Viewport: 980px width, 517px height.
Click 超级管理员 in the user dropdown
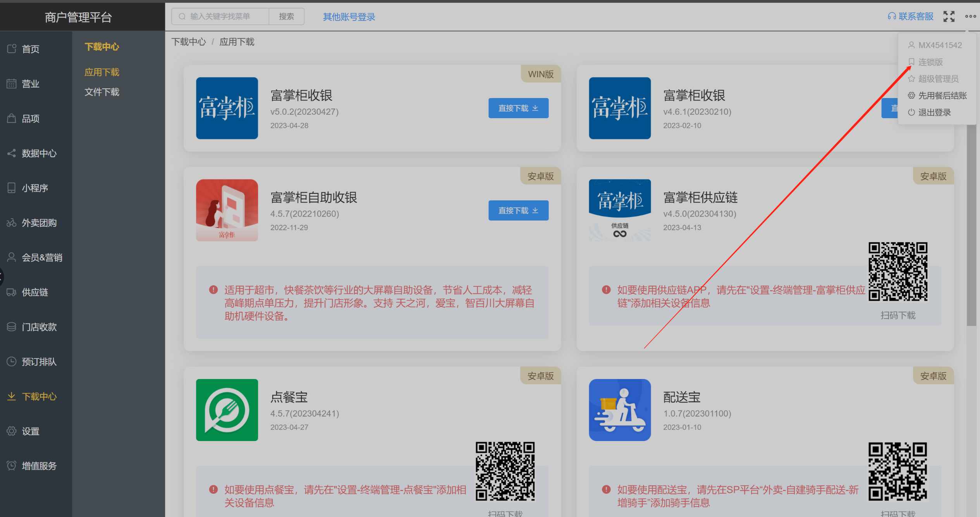point(933,79)
